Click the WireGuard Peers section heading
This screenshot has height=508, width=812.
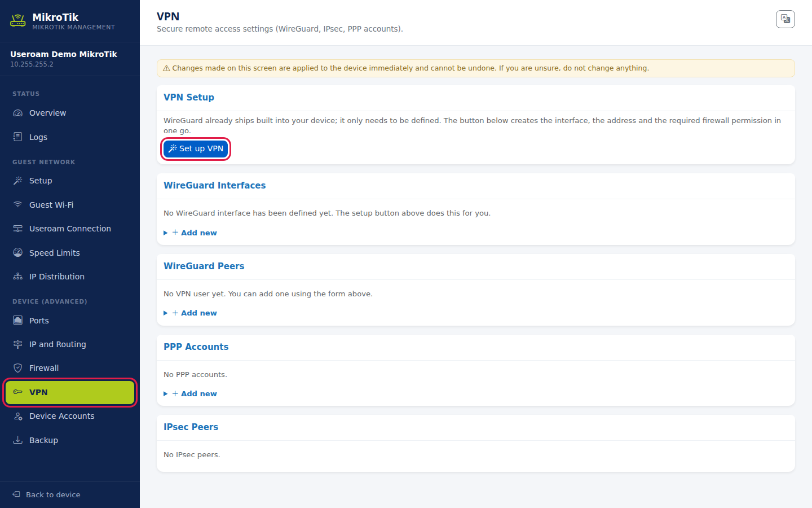[204, 266]
